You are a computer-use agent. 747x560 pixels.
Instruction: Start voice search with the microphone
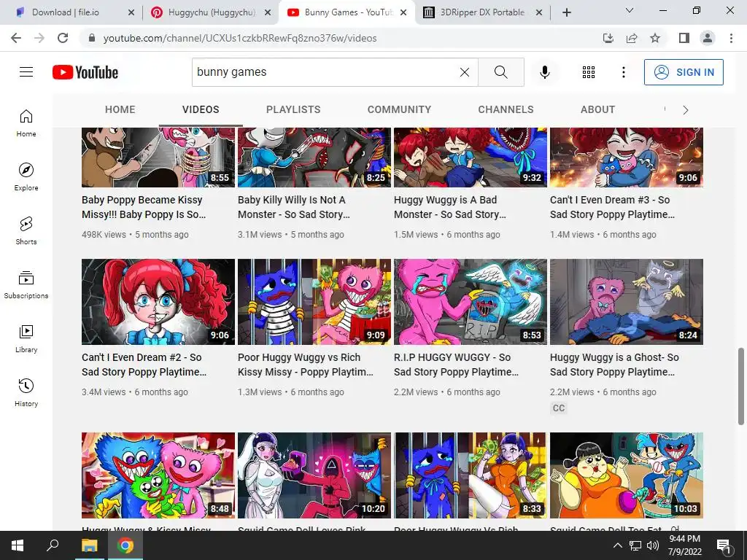(544, 72)
